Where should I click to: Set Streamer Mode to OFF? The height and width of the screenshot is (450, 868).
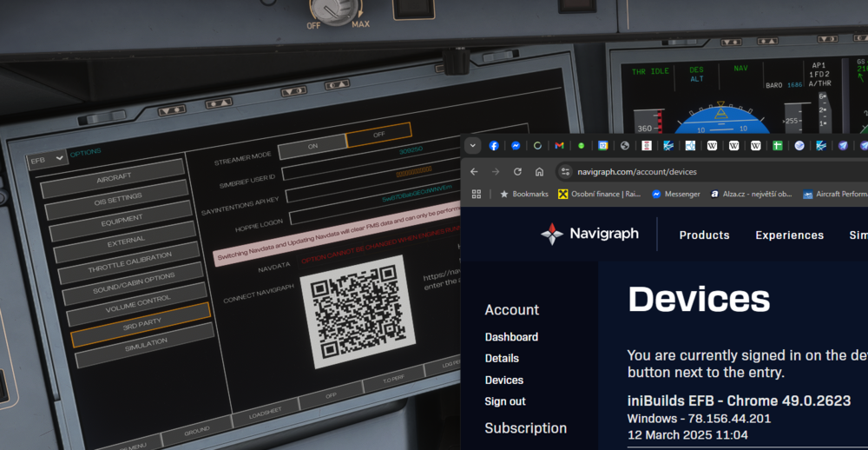378,135
